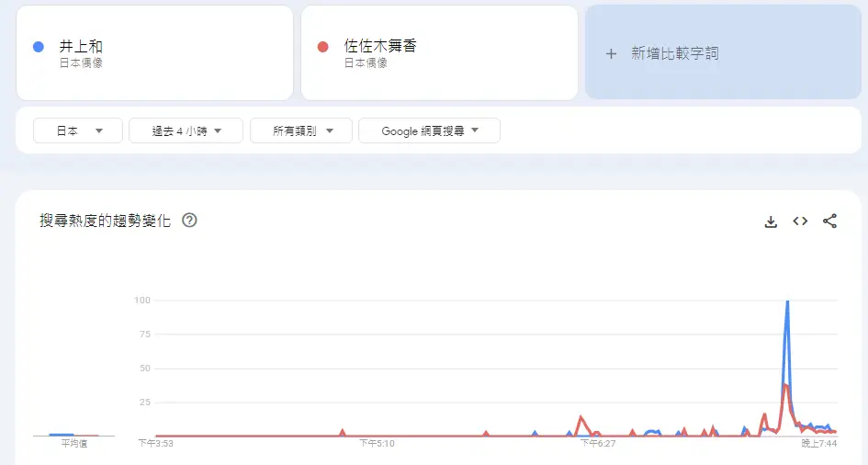This screenshot has width=868, height=465.
Task: Click the plus icon for 新增比較字詞
Action: [611, 53]
